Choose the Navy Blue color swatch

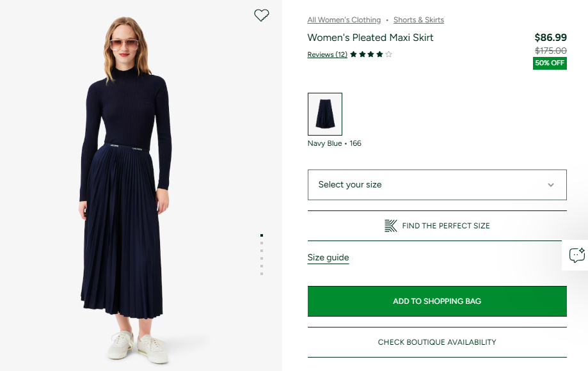coord(325,114)
